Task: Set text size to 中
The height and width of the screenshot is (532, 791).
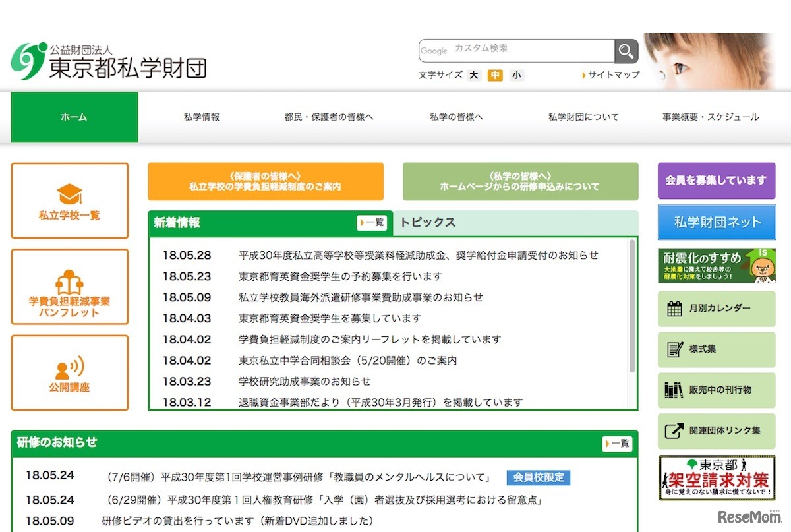Action: 495,75
